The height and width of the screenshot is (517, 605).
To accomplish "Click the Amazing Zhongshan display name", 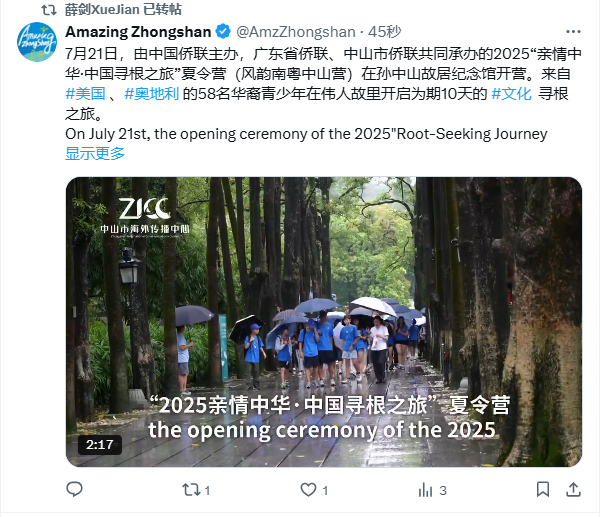I will point(138,32).
